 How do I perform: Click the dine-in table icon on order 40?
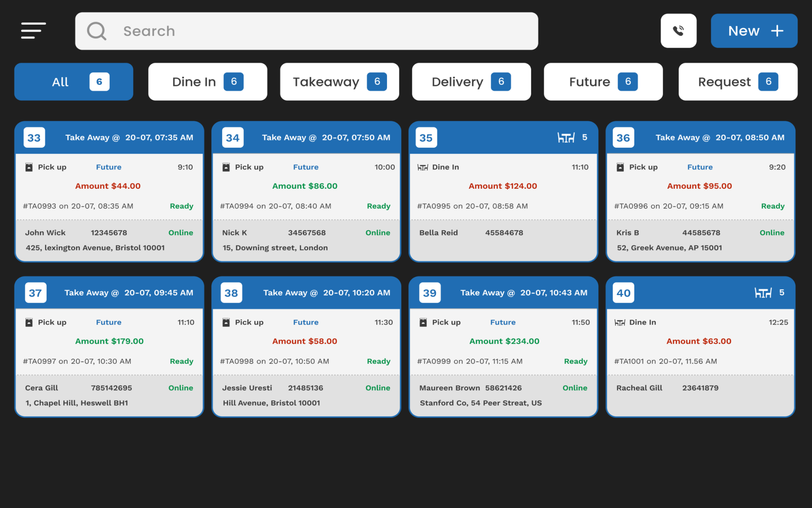coord(620,322)
